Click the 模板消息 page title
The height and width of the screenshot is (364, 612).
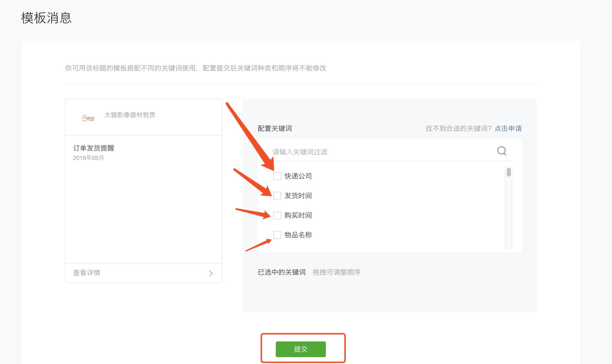click(46, 18)
